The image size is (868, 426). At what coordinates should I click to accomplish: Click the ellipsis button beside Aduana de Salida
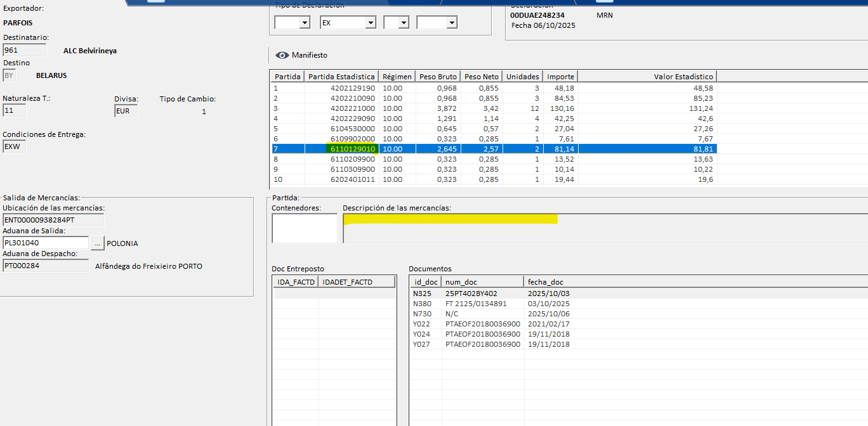tap(97, 243)
